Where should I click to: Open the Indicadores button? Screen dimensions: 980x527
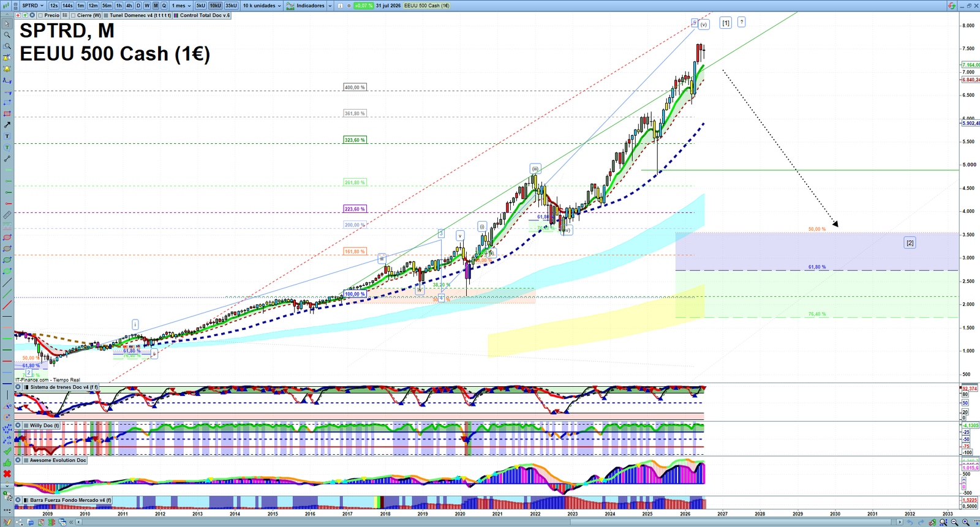(x=304, y=6)
